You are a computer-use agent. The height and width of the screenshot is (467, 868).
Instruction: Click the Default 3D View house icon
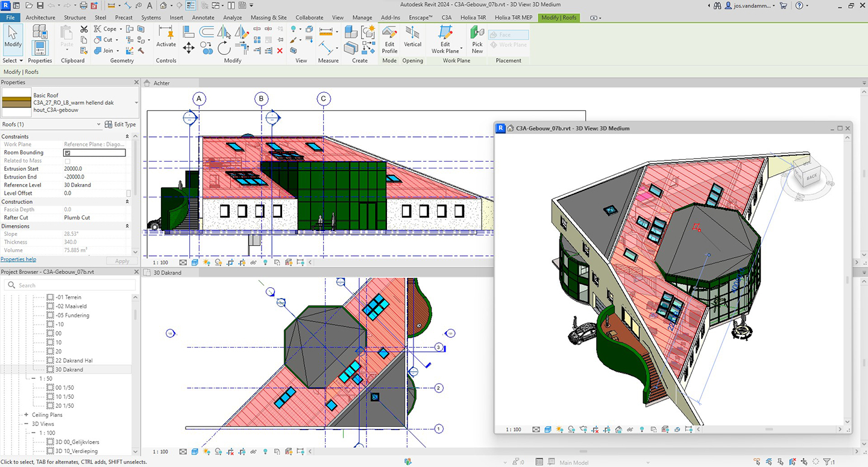point(163,5)
